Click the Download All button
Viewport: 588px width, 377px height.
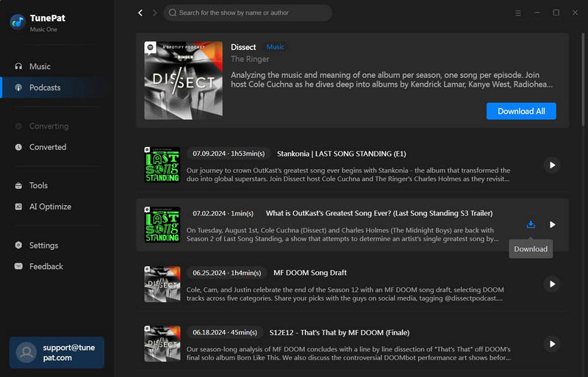521,111
